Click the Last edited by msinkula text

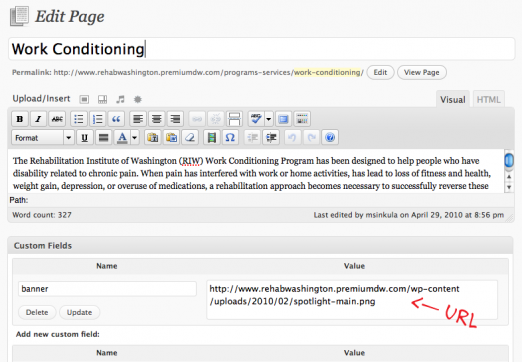pyautogui.click(x=409, y=215)
